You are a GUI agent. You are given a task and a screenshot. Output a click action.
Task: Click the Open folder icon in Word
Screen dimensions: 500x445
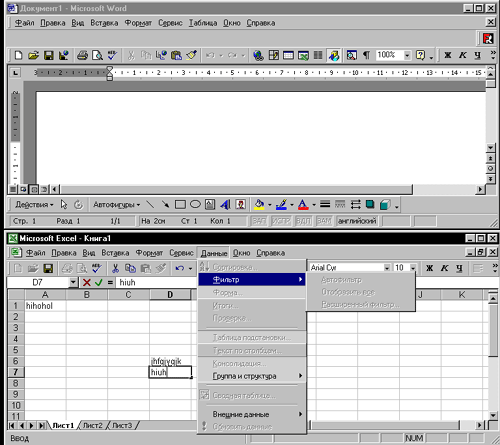tap(33, 55)
